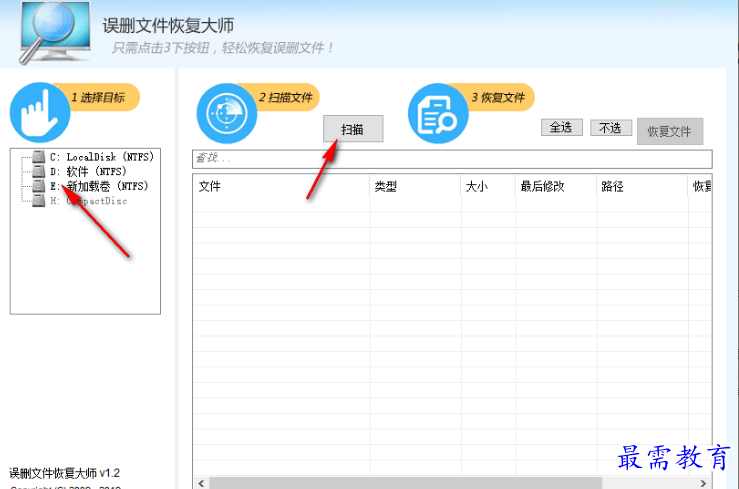
Task: Click the magnifier monitor app logo
Action: (x=55, y=32)
